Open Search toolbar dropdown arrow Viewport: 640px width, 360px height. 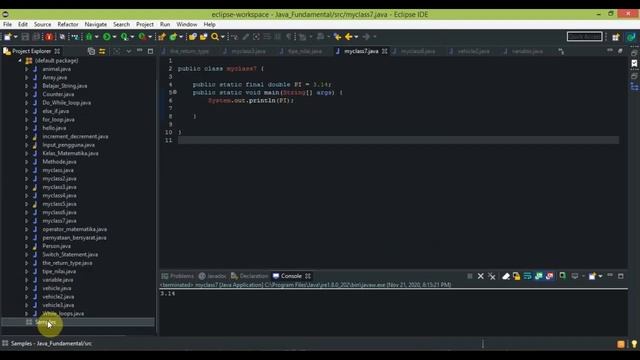point(222,37)
